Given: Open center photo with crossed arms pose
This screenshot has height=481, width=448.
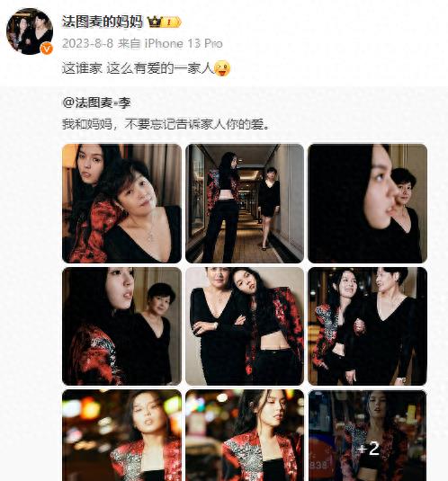Looking at the screenshot, I should pyautogui.click(x=245, y=326).
